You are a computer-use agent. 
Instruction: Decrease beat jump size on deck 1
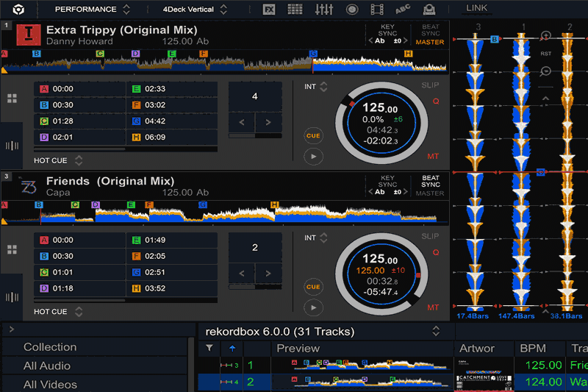point(242,122)
